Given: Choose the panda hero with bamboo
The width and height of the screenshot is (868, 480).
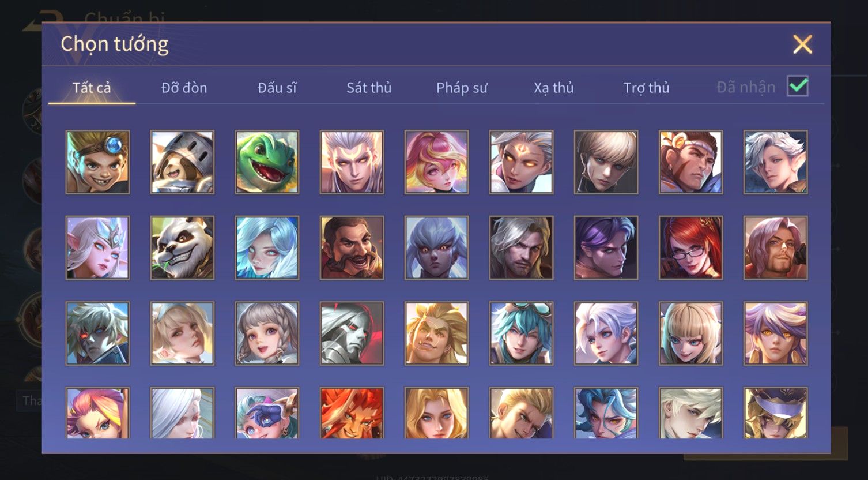Looking at the screenshot, I should coord(182,247).
